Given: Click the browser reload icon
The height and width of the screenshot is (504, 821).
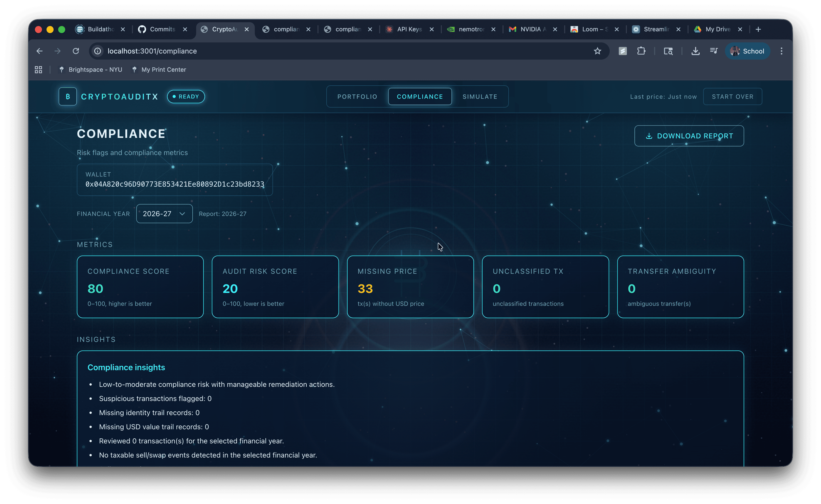Looking at the screenshot, I should pyautogui.click(x=76, y=51).
